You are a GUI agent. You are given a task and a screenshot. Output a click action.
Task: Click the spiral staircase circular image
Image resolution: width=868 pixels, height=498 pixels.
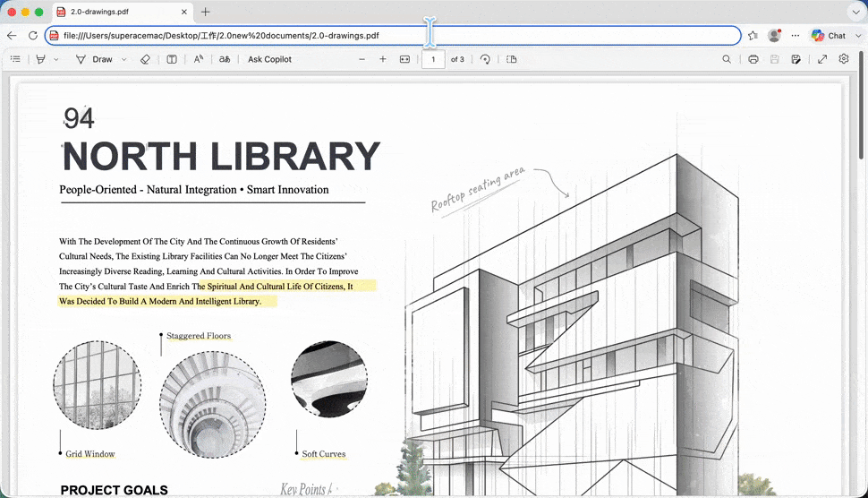[x=213, y=404]
